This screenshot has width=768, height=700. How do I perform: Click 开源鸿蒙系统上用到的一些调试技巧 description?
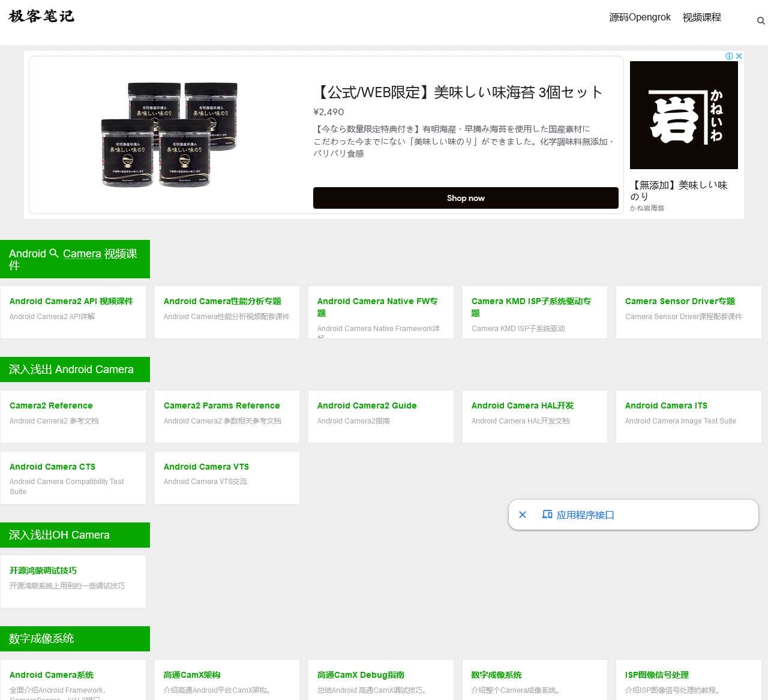[x=67, y=586]
